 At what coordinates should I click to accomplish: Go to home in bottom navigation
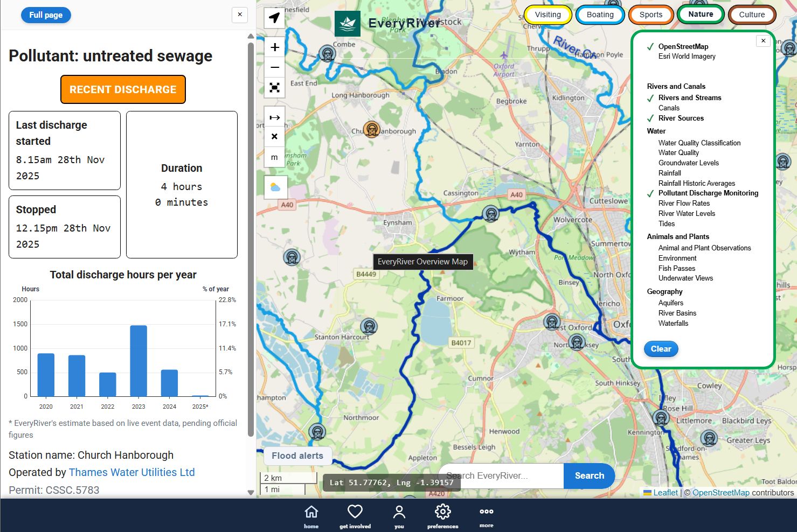(311, 516)
